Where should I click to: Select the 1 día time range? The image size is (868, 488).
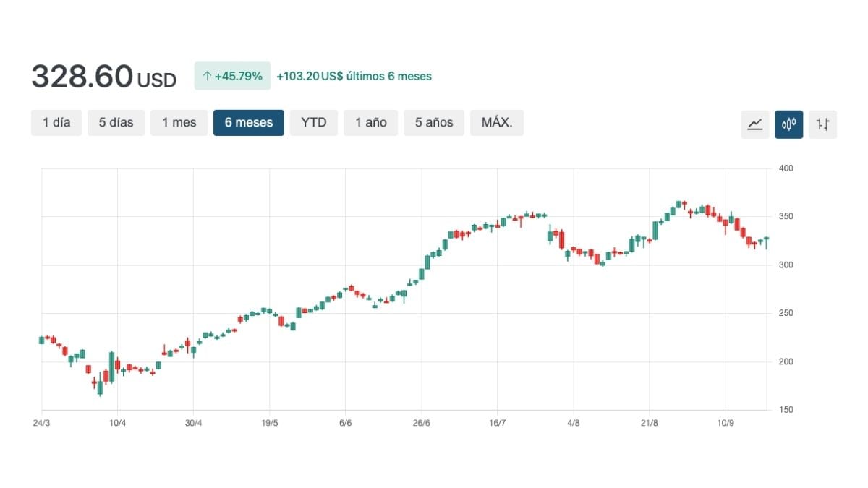pyautogui.click(x=56, y=122)
